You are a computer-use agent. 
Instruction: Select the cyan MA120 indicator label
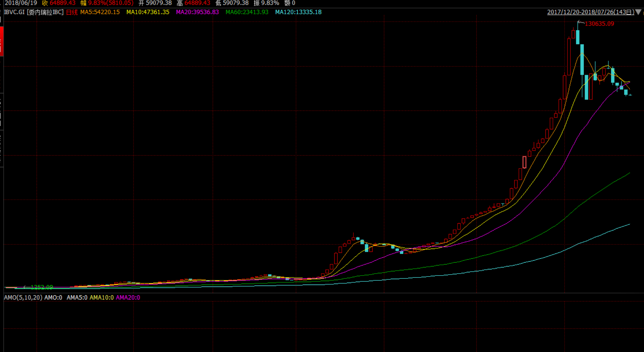pyautogui.click(x=298, y=12)
